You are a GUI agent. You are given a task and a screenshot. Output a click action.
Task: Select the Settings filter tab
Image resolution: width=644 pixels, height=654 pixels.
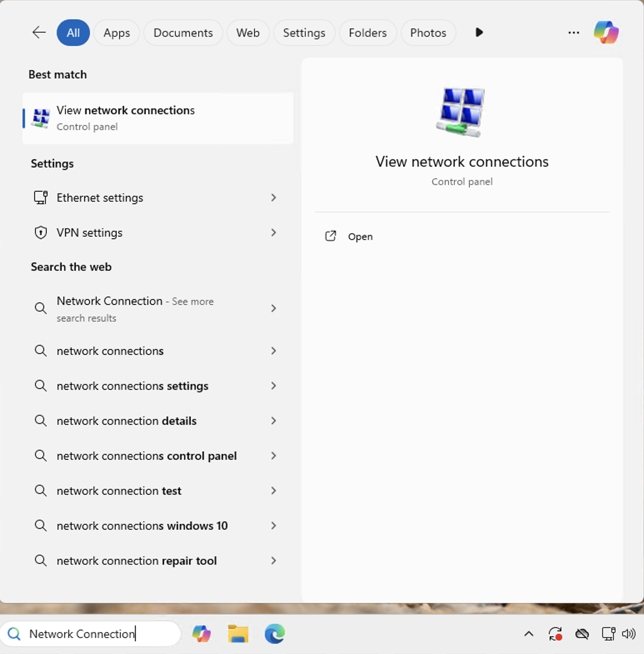(x=304, y=32)
